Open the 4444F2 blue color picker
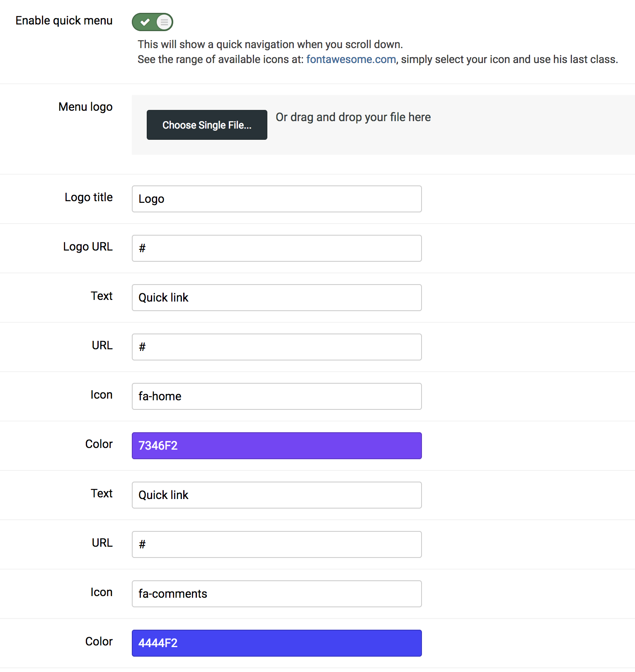 276,643
